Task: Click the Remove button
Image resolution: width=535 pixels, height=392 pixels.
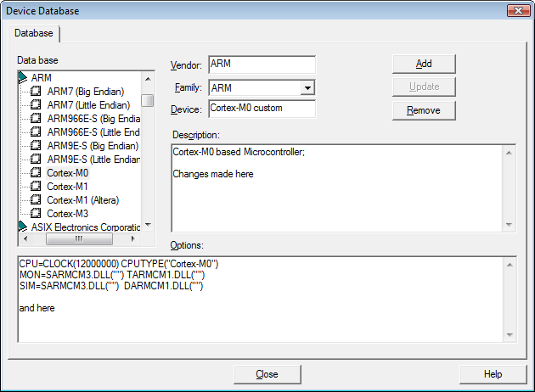Action: click(x=424, y=110)
